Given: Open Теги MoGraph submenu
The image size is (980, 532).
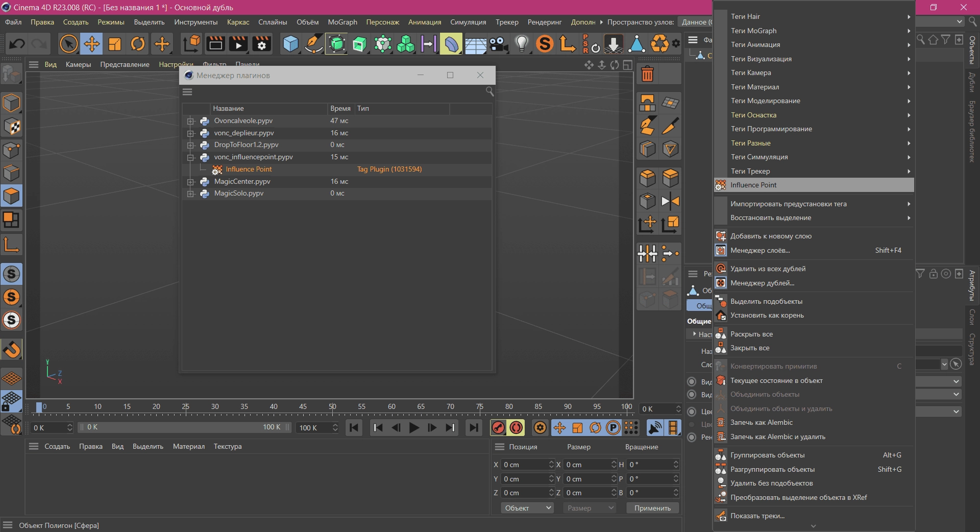Looking at the screenshot, I should [814, 31].
